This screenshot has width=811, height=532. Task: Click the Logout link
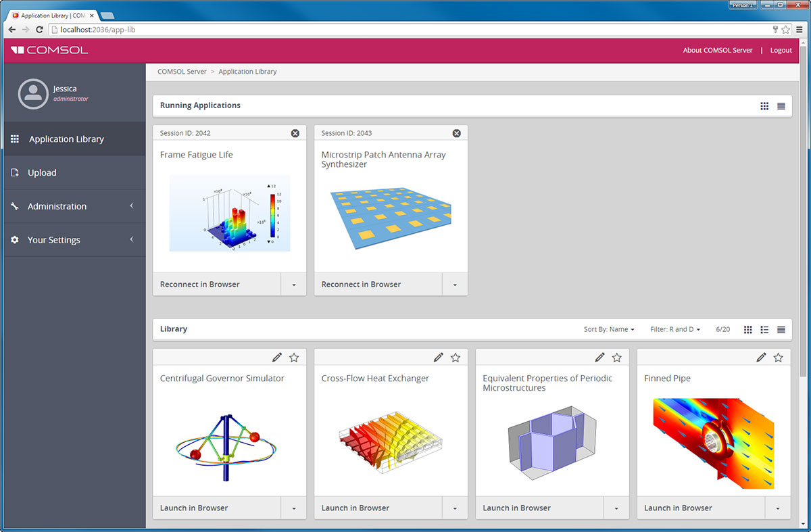click(781, 50)
